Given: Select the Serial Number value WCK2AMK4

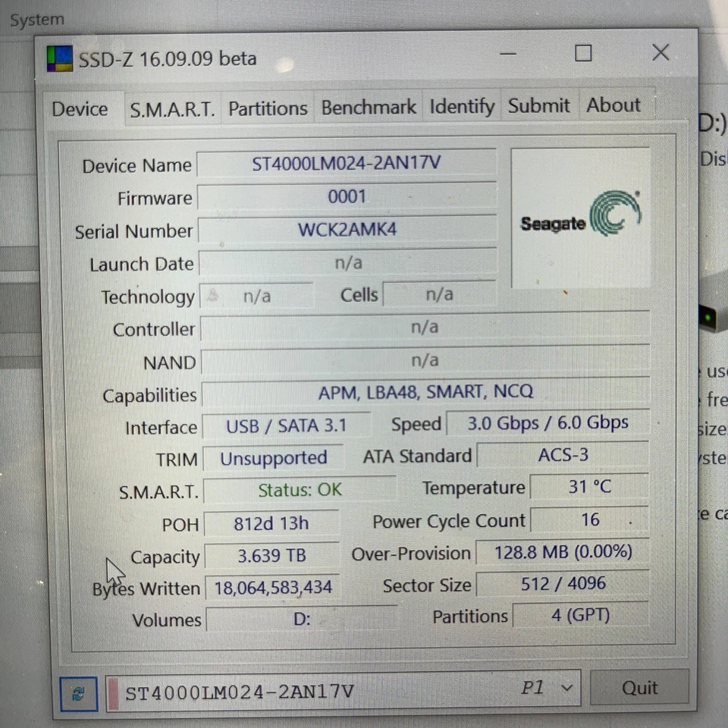Looking at the screenshot, I should click(347, 230).
